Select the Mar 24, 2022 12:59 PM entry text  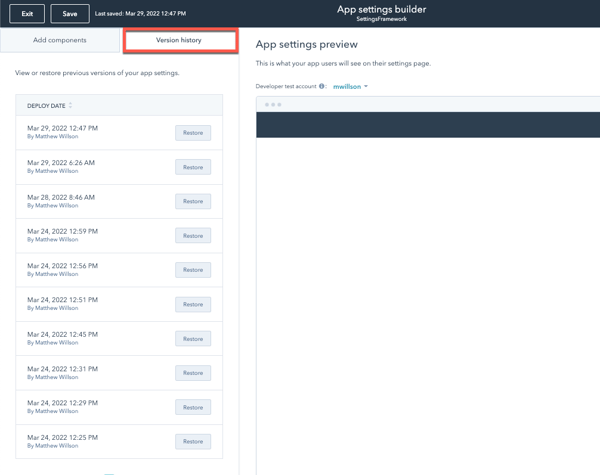pos(62,231)
